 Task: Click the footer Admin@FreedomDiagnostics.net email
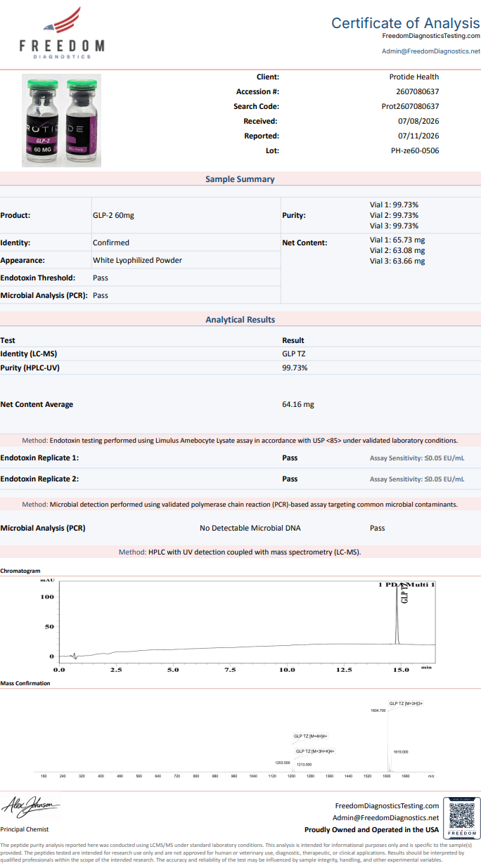[385, 818]
